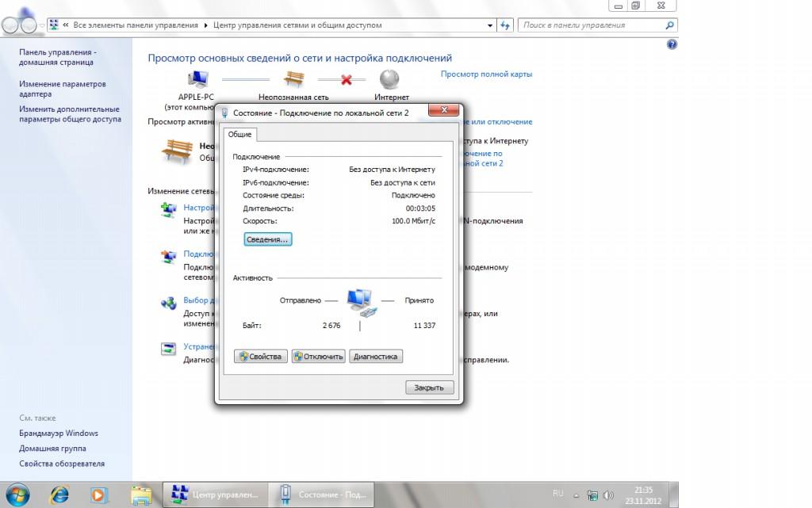Viewport: 812px width, 508px height.
Task: Click the IPv4 status Без доступа к Интернету
Action: (392, 169)
